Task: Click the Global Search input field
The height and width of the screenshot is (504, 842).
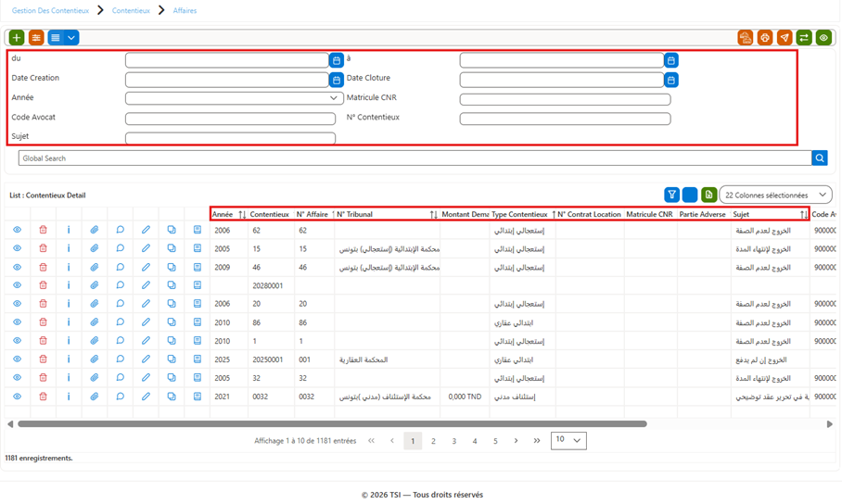Action: [415, 157]
